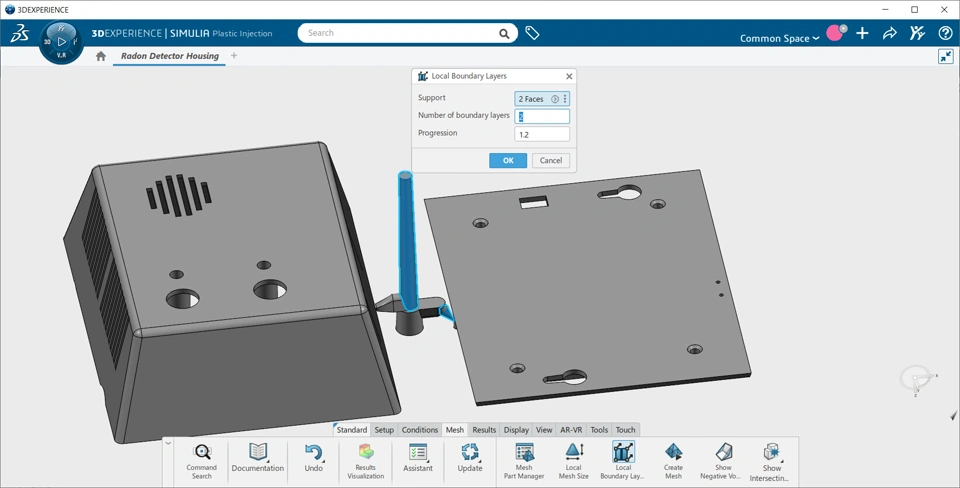Collapse the action bar chevron

tap(168, 443)
